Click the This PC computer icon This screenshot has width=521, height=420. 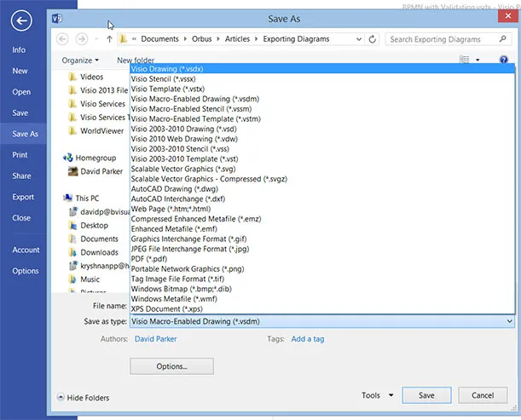[x=67, y=198]
